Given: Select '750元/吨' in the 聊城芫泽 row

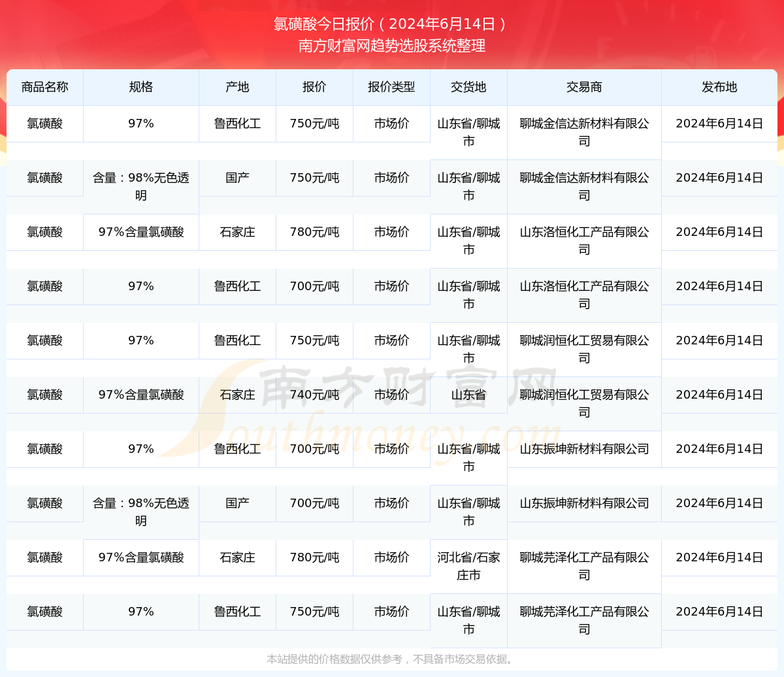Looking at the screenshot, I should tap(314, 612).
